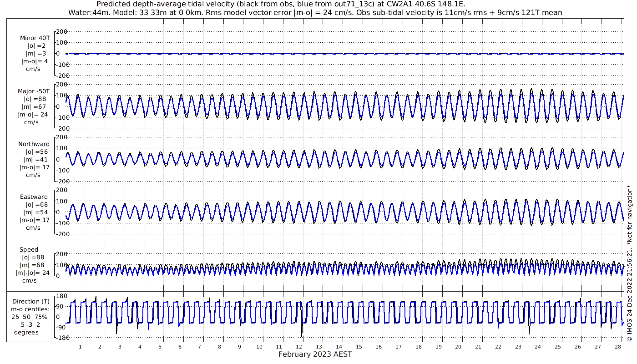637x364 pixels.
Task: Click the 'February 2023 AEST' axis label
Action: [315, 354]
